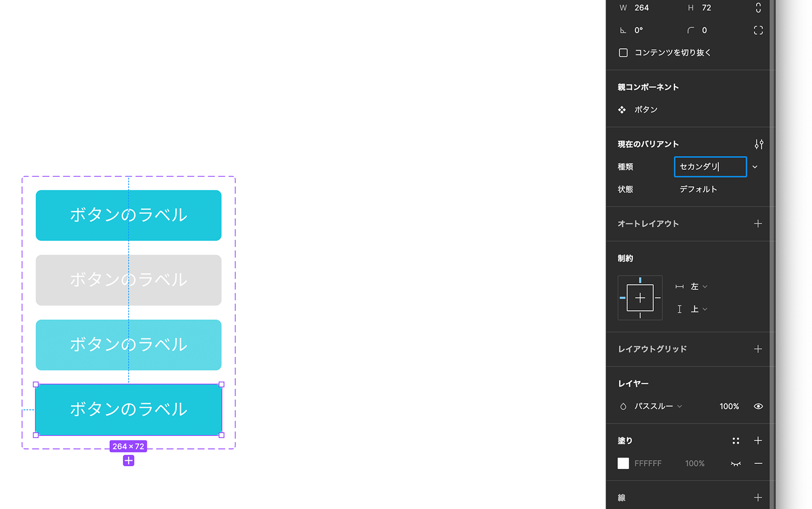812x509 pixels.
Task: Click the blend mode droplet icon
Action: click(623, 406)
